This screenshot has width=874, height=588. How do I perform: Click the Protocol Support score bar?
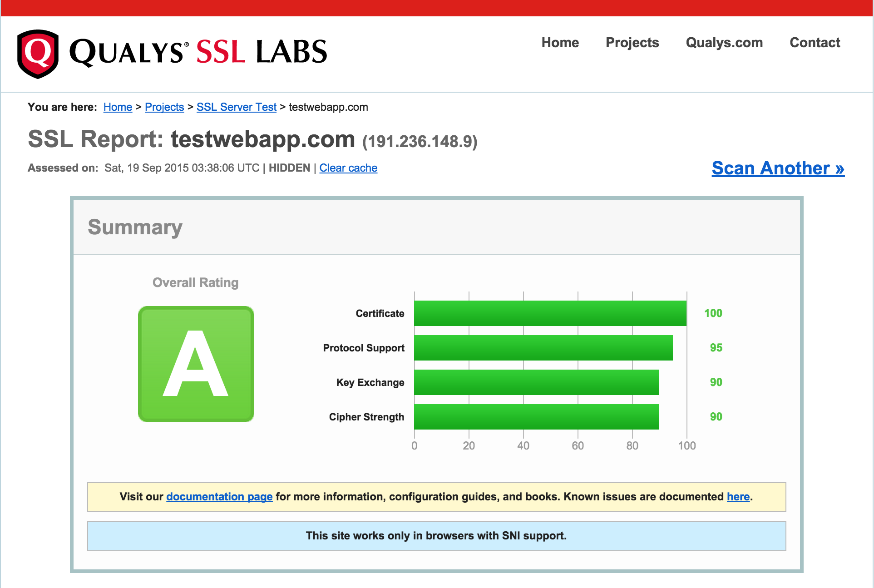click(x=543, y=348)
